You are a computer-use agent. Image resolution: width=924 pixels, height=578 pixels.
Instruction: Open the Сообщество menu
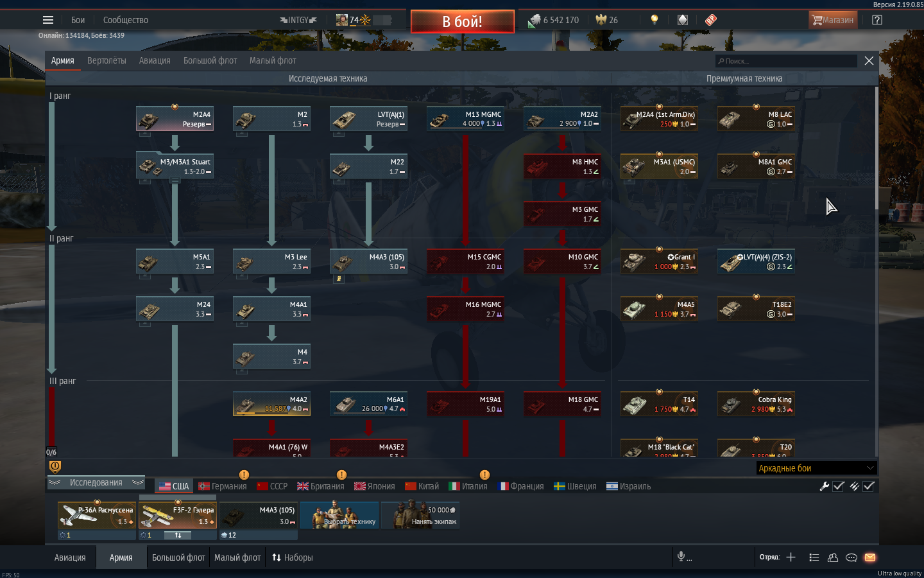126,20
